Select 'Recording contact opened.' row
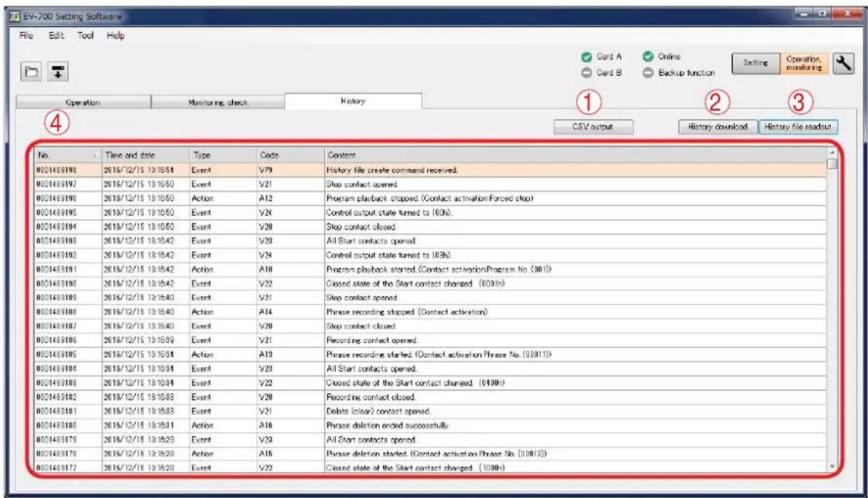This screenshot has height=498, width=868. 431,340
